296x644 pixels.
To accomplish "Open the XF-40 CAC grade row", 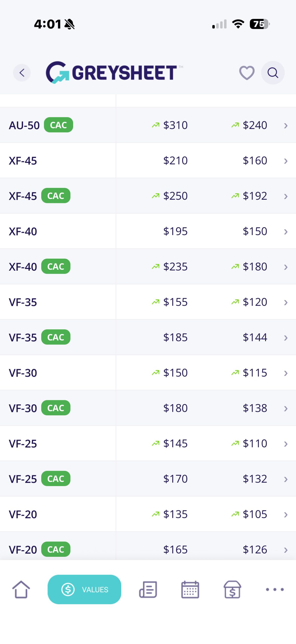I will (x=148, y=267).
